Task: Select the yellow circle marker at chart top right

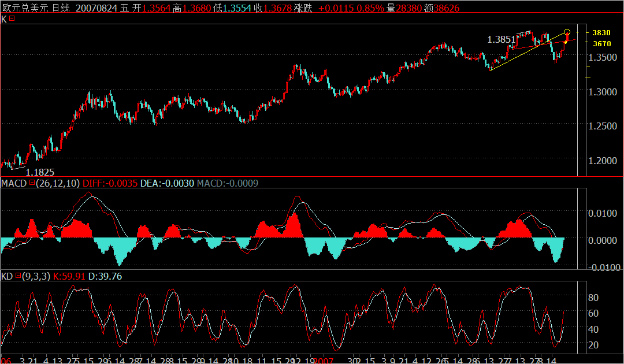Action: [x=567, y=32]
